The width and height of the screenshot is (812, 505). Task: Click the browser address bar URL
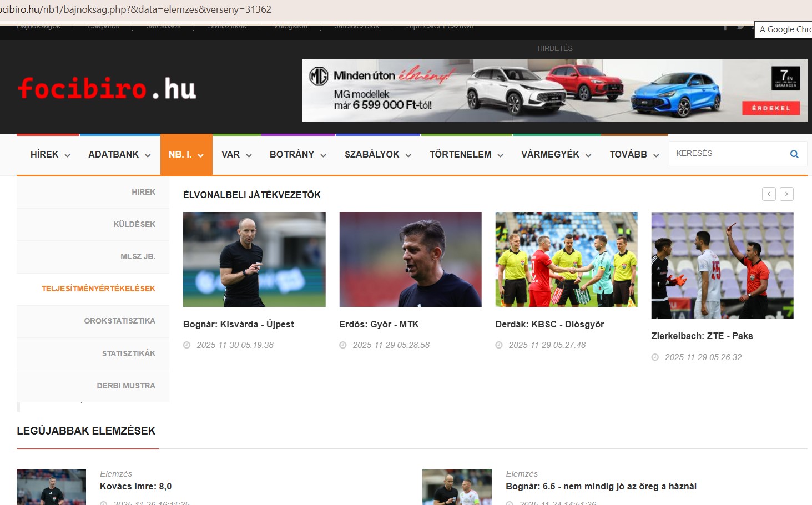136,9
